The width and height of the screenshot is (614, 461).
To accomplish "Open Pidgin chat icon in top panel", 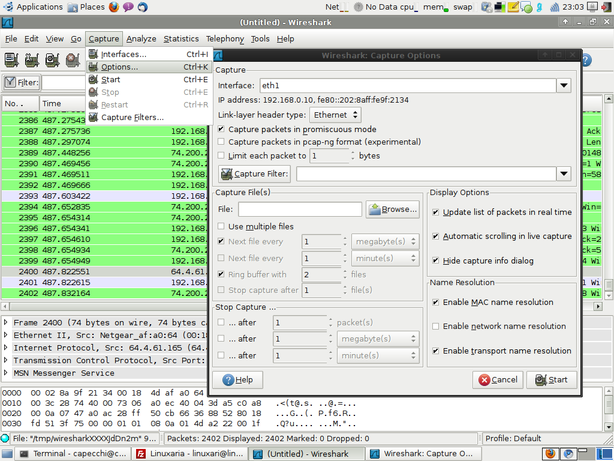I will coord(128,7).
